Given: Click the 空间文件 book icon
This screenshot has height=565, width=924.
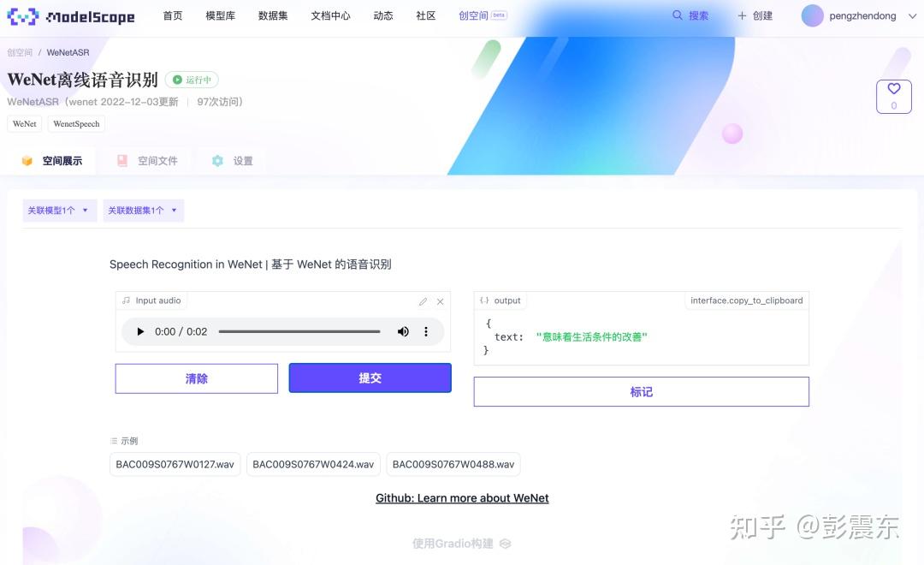Looking at the screenshot, I should coord(122,160).
